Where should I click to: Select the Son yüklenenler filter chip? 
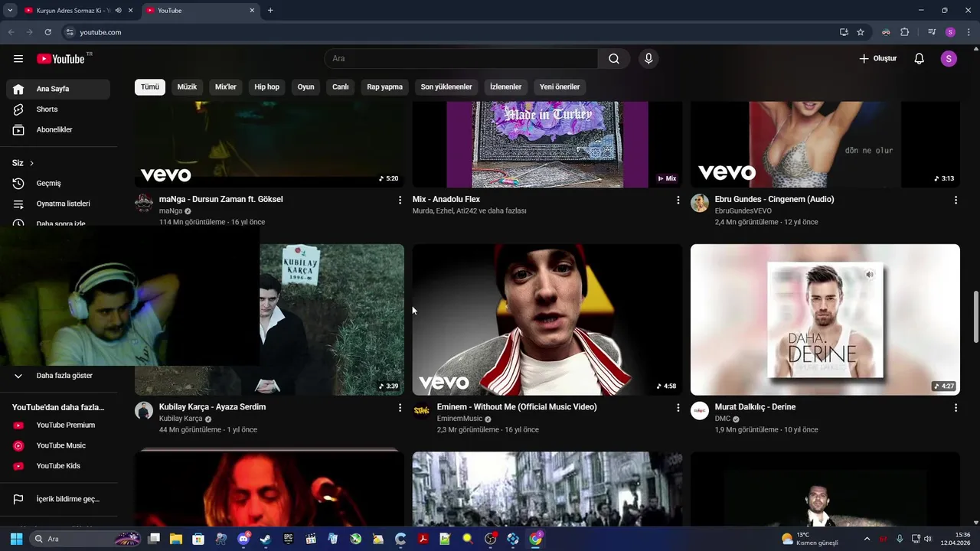[x=446, y=87]
